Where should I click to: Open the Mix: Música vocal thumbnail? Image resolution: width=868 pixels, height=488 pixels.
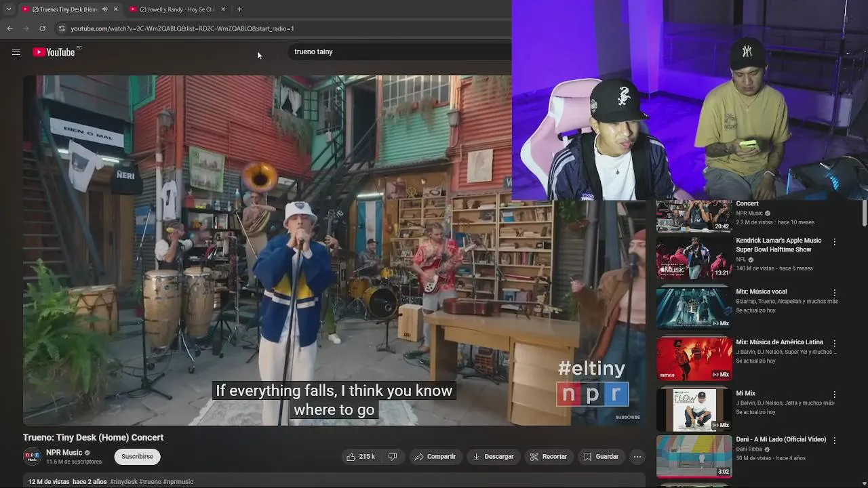[x=694, y=308]
